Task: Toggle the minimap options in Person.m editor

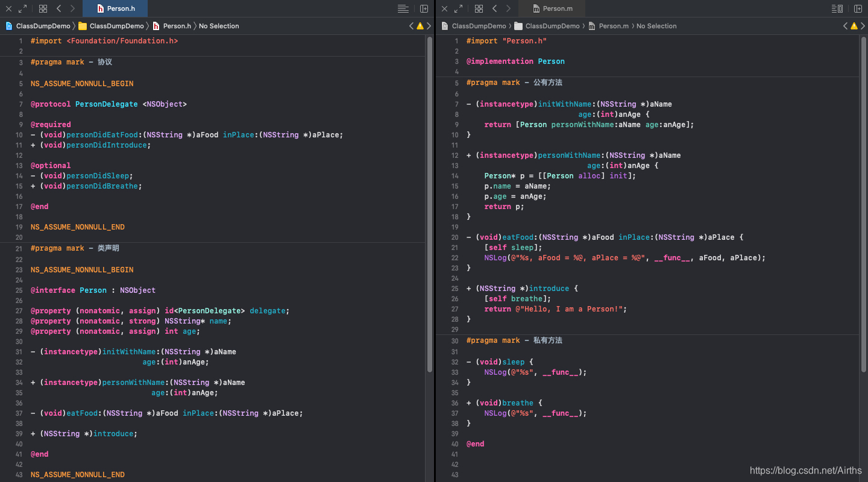Action: [837, 8]
